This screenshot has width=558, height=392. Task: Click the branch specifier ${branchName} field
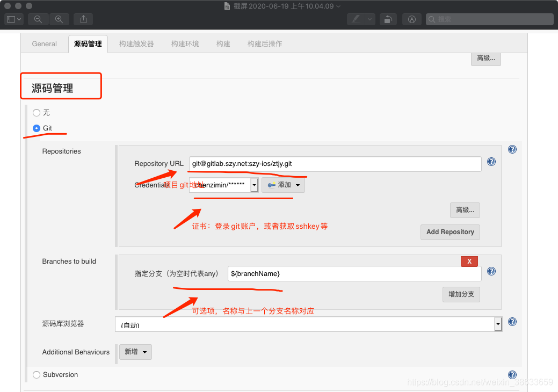coord(354,274)
